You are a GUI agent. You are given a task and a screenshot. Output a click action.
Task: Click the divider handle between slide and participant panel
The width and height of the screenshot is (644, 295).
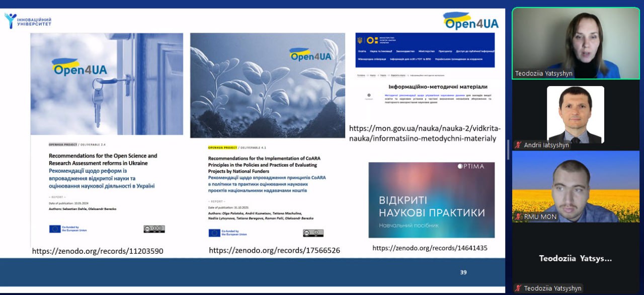508,150
